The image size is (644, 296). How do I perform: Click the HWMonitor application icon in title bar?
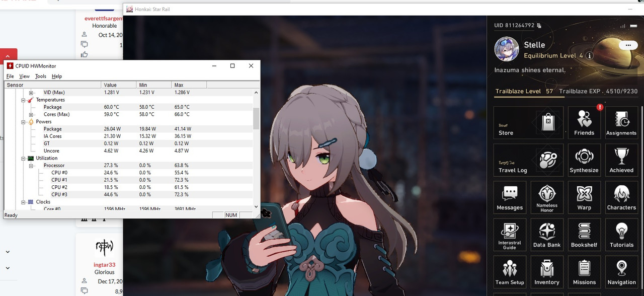(10, 66)
